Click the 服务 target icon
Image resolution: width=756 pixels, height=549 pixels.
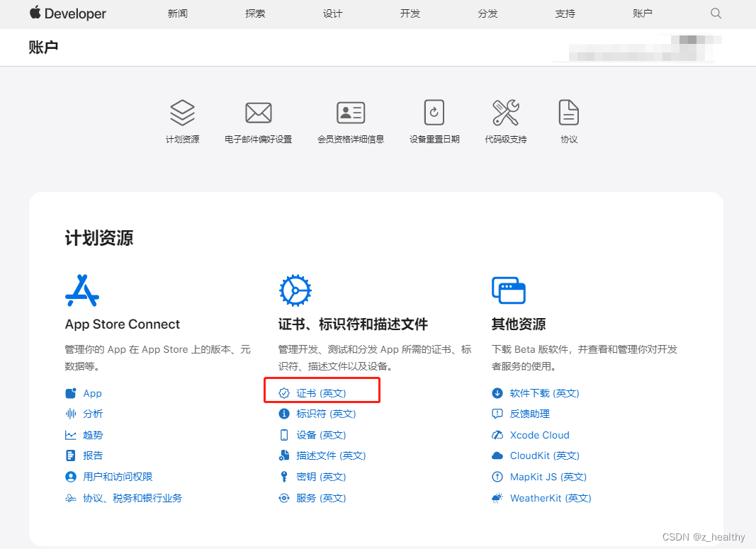click(x=284, y=498)
